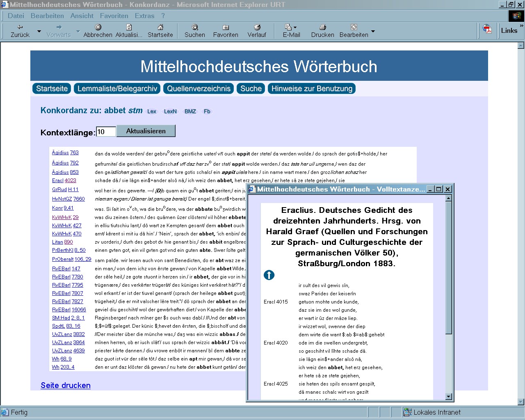Open the SM:Had 2: 8, 1 link
This screenshot has width=525, height=420.
pyautogui.click(x=68, y=318)
